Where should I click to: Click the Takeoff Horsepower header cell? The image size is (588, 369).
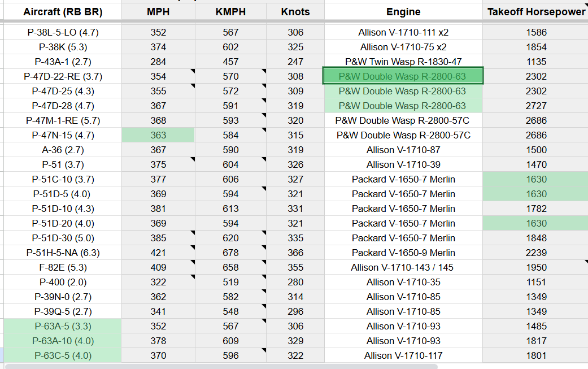(x=535, y=12)
